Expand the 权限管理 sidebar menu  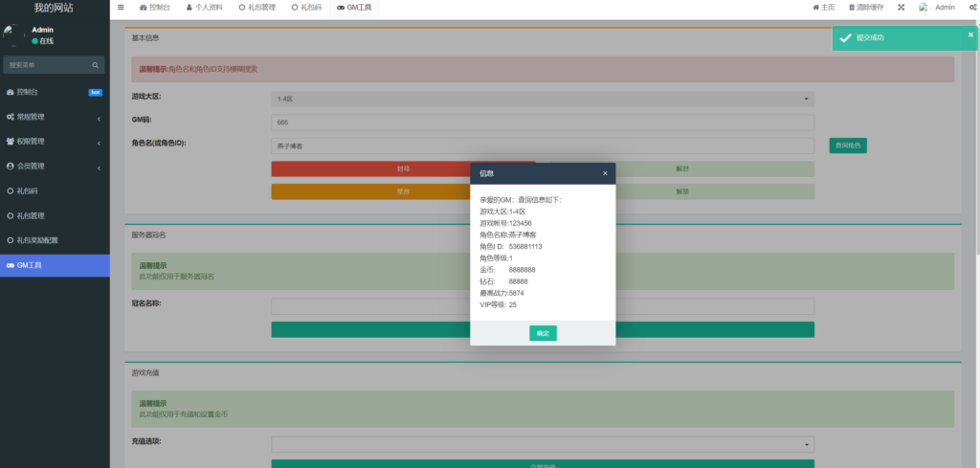[55, 142]
